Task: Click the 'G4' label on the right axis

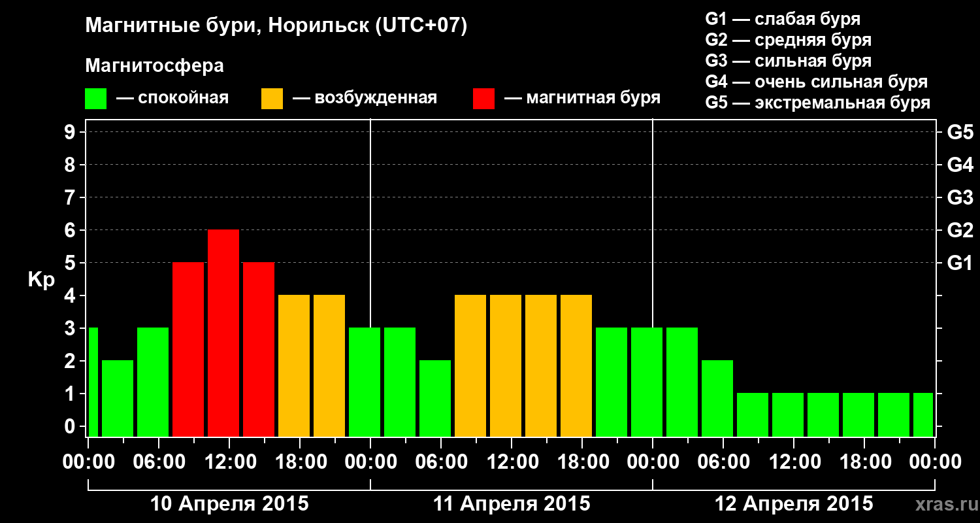Action: [960, 165]
